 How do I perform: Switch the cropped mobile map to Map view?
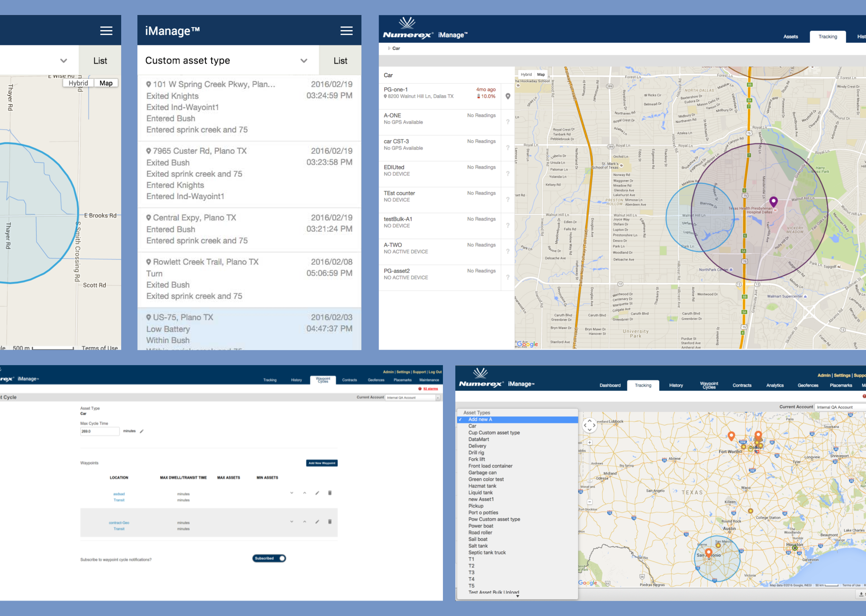(106, 83)
